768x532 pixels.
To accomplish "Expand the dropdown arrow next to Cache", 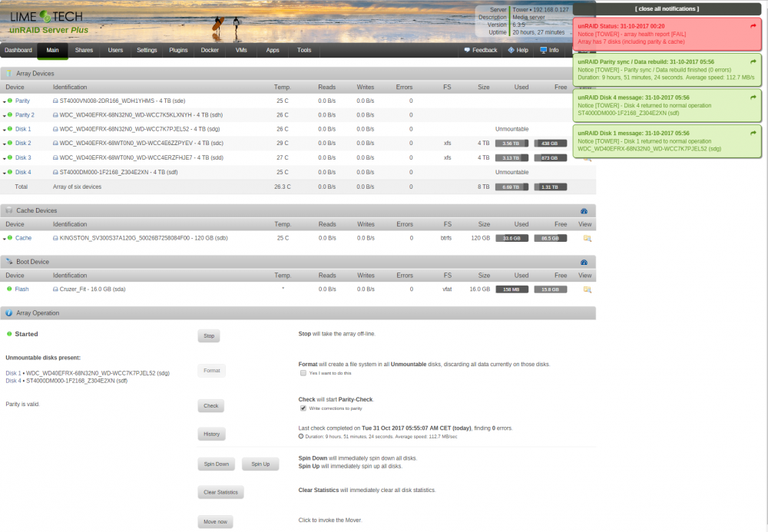I will [5, 239].
